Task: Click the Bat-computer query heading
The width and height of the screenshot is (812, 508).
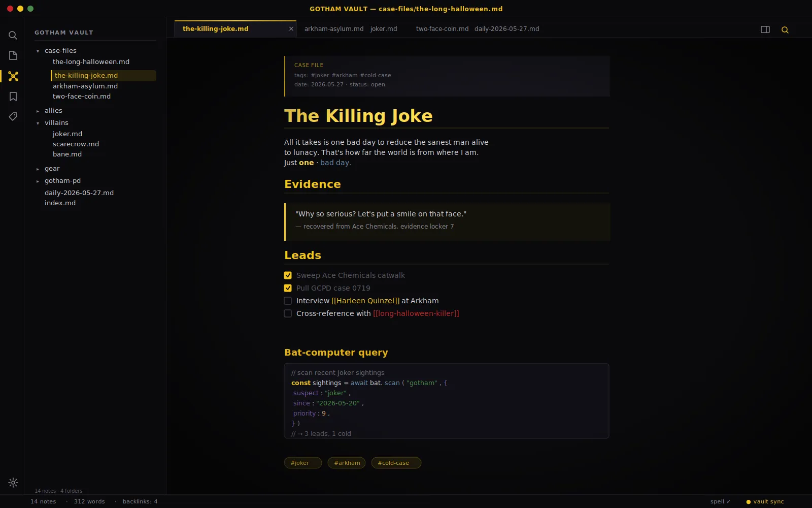Action: (x=336, y=353)
